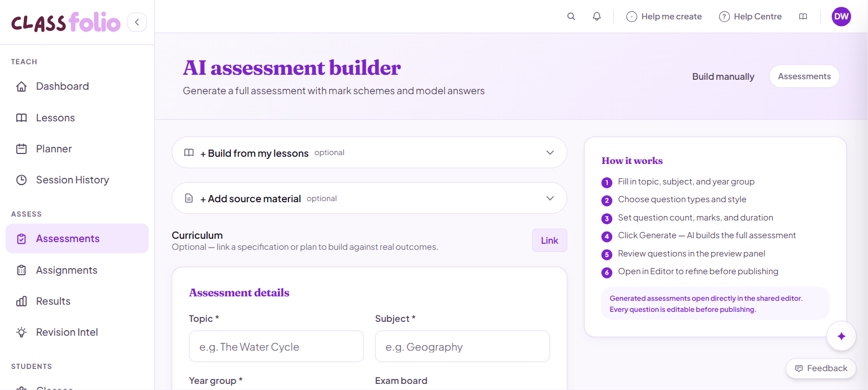
Task: Click Build manually link
Action: [x=723, y=76]
